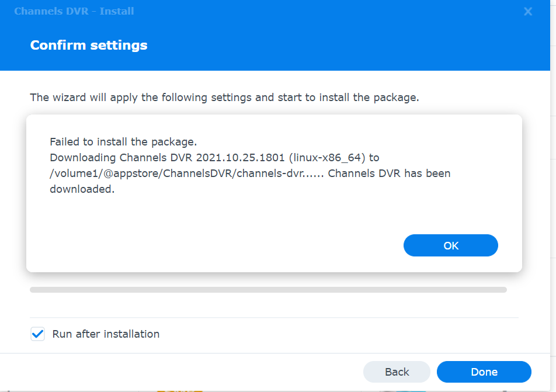The width and height of the screenshot is (556, 392).
Task: Close the Channels DVR Install window
Action: point(528,12)
